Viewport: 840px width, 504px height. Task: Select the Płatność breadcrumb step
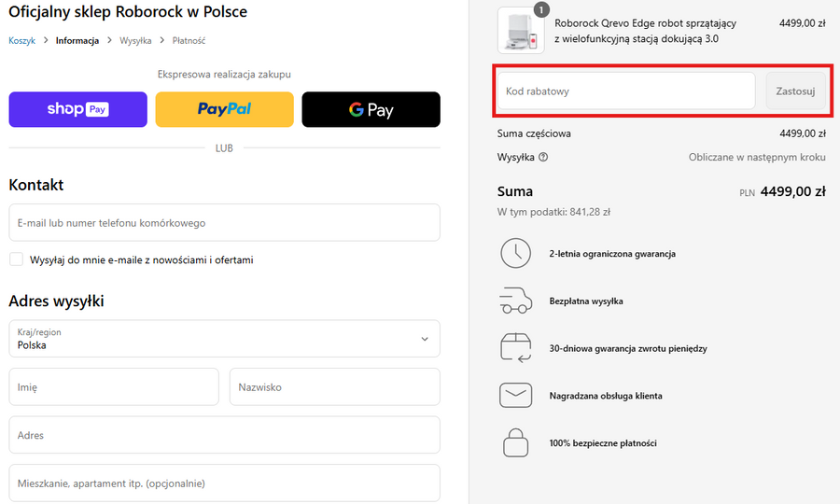click(189, 41)
